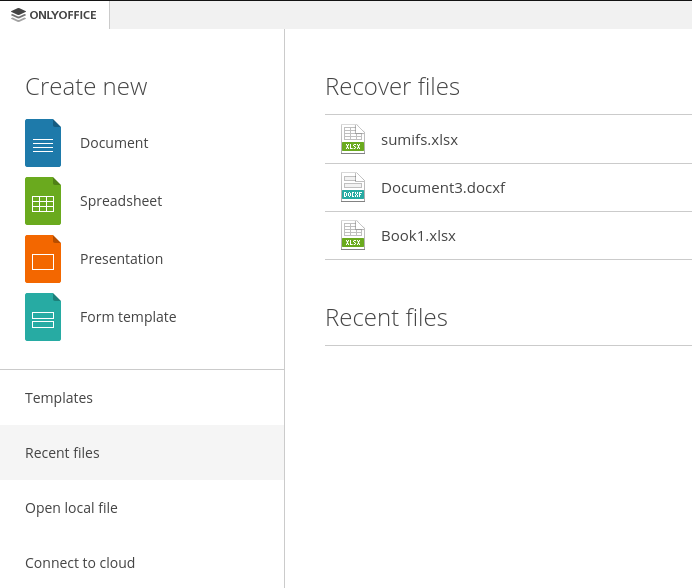692x588 pixels.
Task: Recover the Document3.docxf file
Action: click(x=508, y=187)
